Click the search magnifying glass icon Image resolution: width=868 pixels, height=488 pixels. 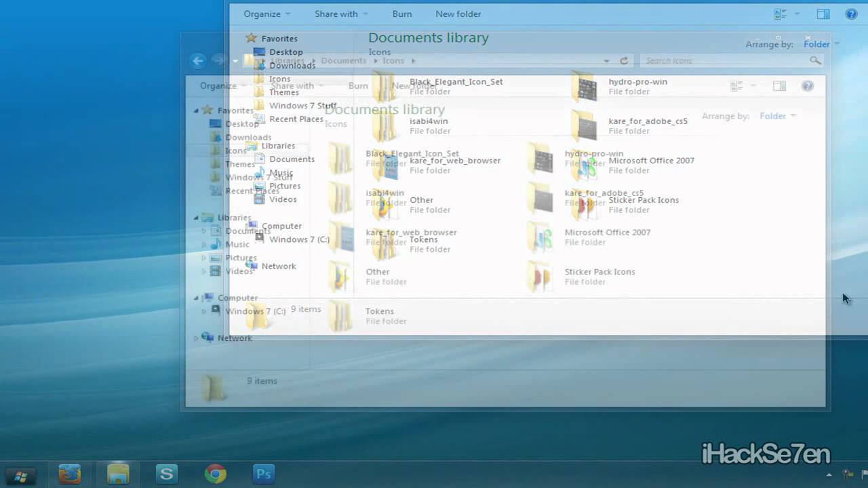click(x=816, y=60)
